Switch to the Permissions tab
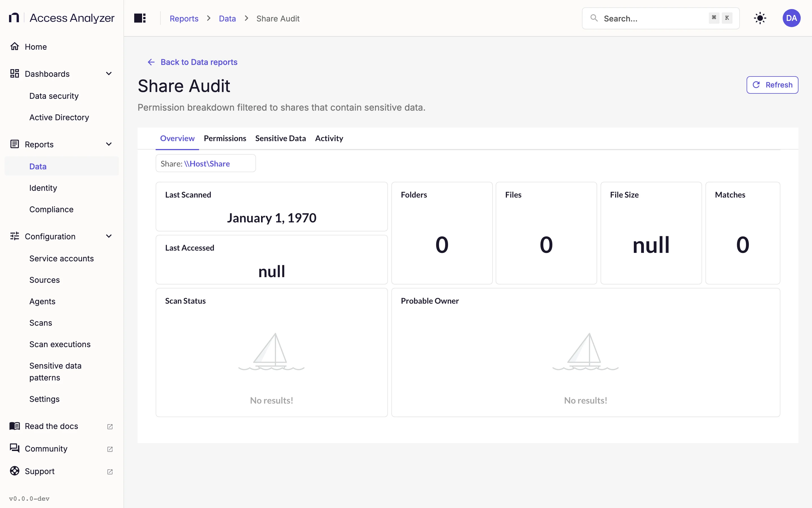 (x=225, y=138)
